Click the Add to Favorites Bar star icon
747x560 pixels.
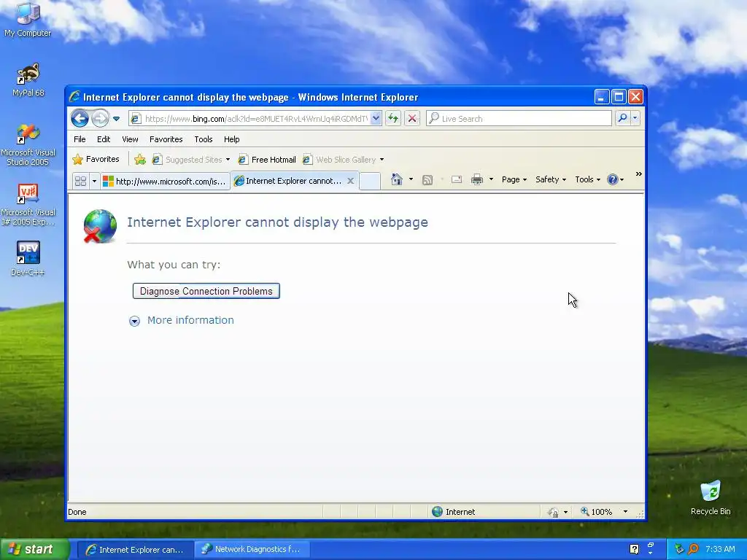pyautogui.click(x=139, y=160)
